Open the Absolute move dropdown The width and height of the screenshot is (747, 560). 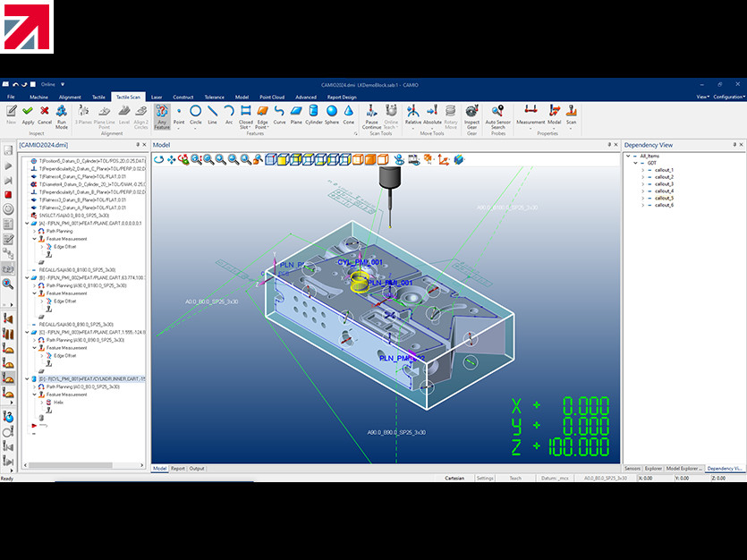432,128
